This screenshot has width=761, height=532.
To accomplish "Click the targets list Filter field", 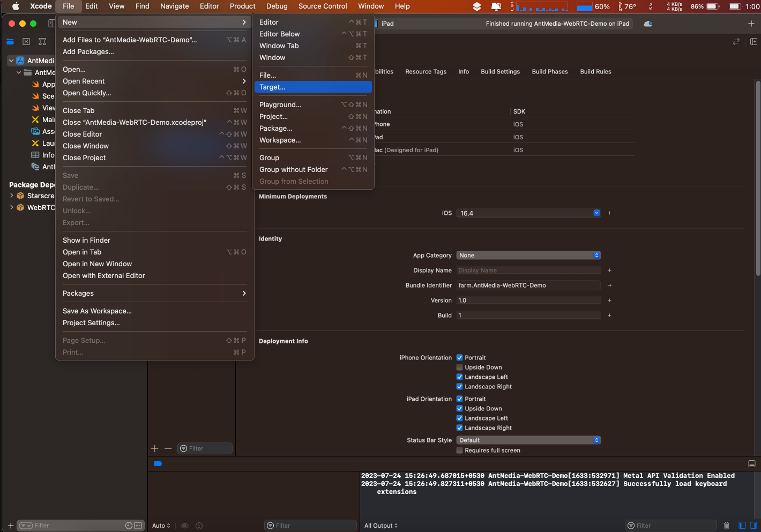I will click(x=205, y=448).
